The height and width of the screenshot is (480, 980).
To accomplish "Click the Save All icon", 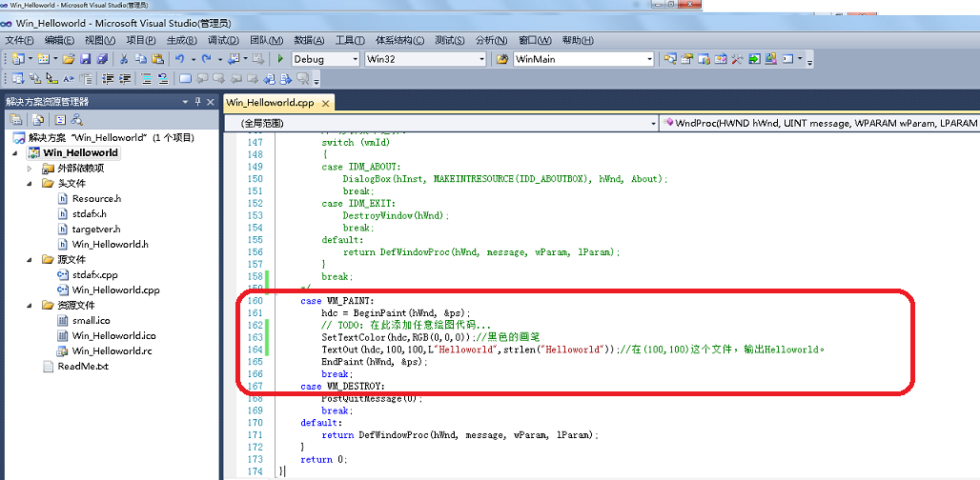I will tap(102, 59).
